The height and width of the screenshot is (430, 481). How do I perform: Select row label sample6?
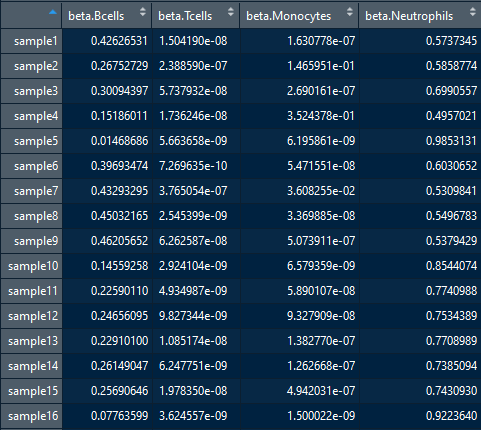(x=36, y=166)
